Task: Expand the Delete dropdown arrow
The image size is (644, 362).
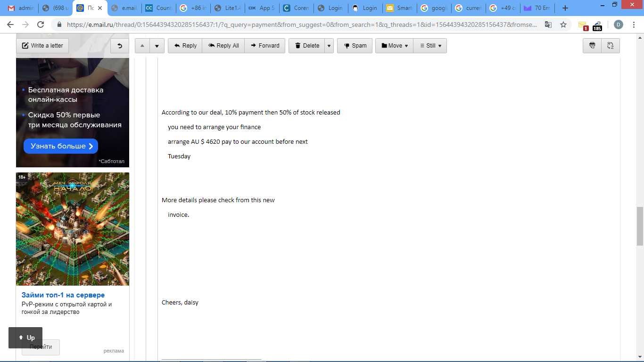Action: (x=329, y=46)
